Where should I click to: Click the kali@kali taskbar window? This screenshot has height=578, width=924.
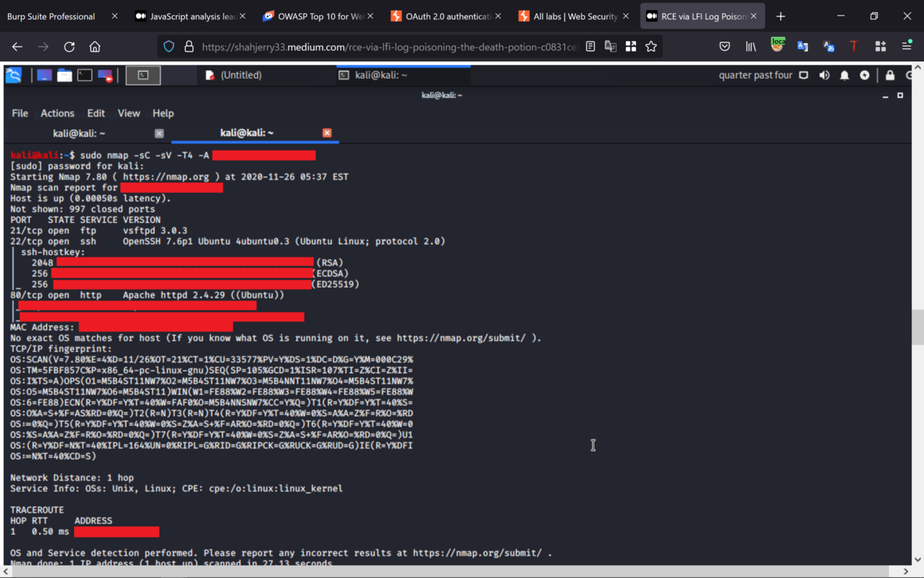pyautogui.click(x=403, y=75)
